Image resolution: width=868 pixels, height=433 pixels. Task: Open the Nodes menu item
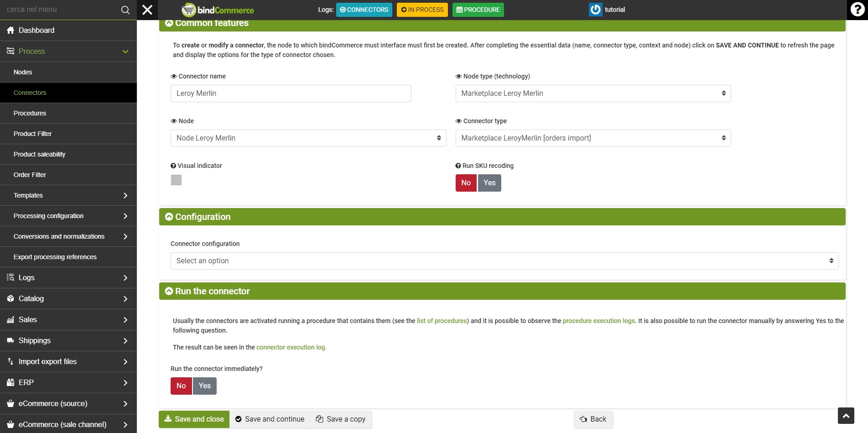point(68,72)
